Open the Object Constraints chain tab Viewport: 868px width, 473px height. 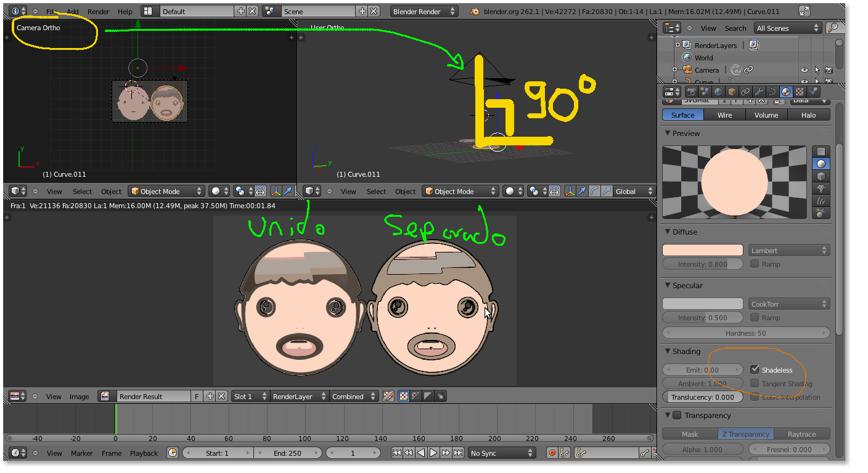[x=745, y=91]
